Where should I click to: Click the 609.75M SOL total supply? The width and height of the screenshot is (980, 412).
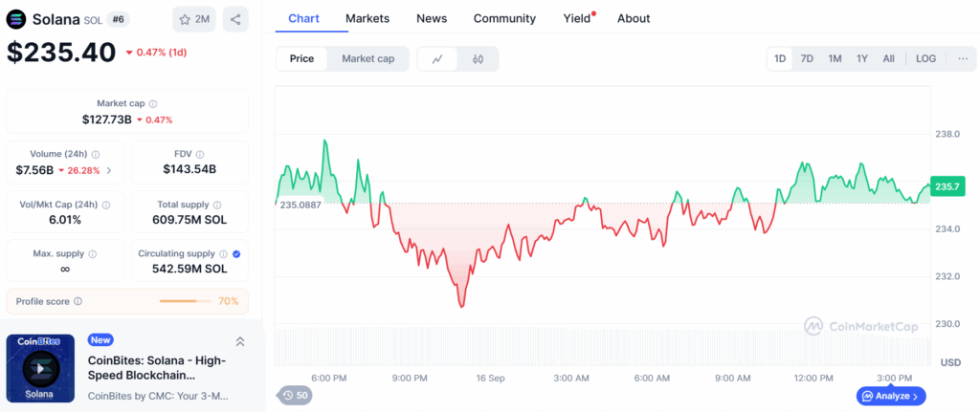tap(189, 220)
